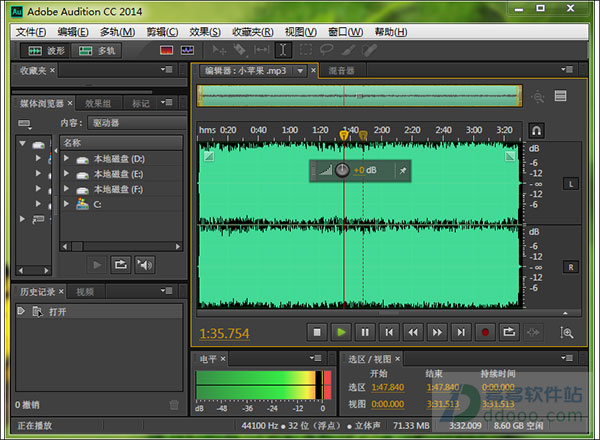
Task: Open the 电平 panel options menu
Action: tap(316, 358)
